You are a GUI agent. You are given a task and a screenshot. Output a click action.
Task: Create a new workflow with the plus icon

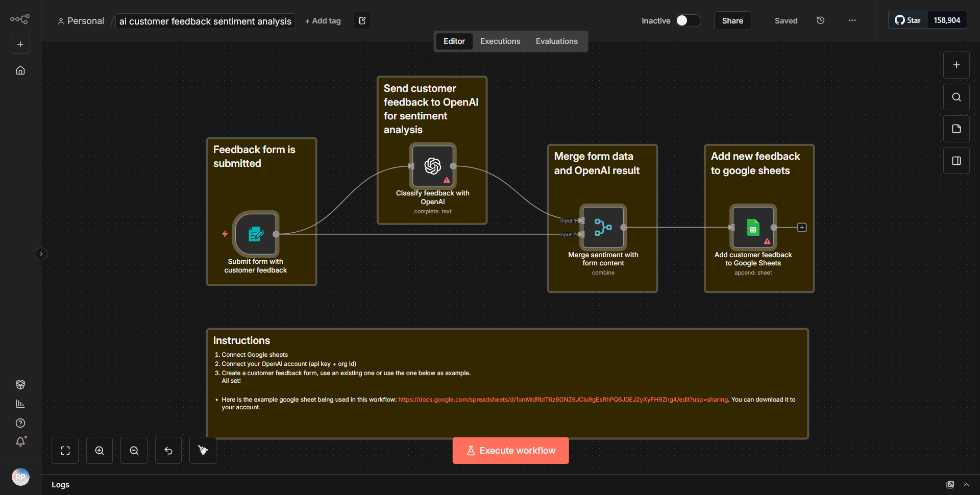[20, 44]
